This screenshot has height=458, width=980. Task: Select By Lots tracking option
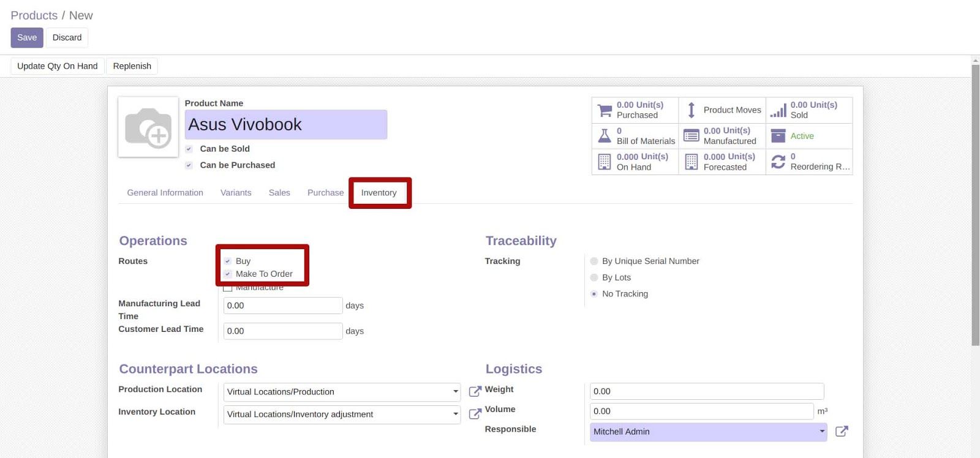click(x=594, y=277)
